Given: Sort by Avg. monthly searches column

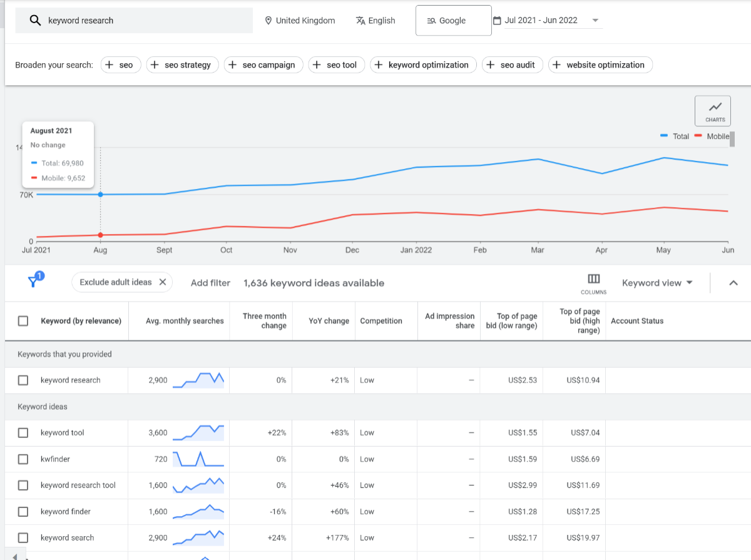Looking at the screenshot, I should pyautogui.click(x=185, y=321).
